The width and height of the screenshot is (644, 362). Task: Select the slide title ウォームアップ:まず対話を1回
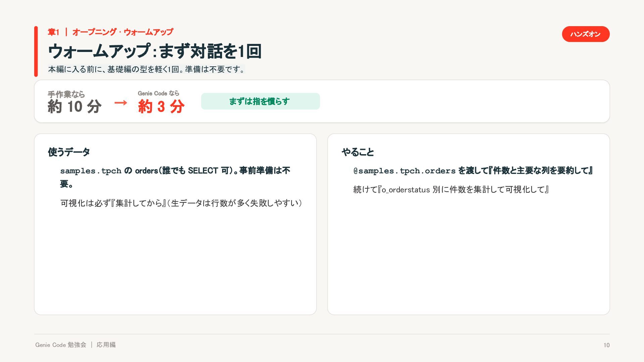pyautogui.click(x=155, y=51)
